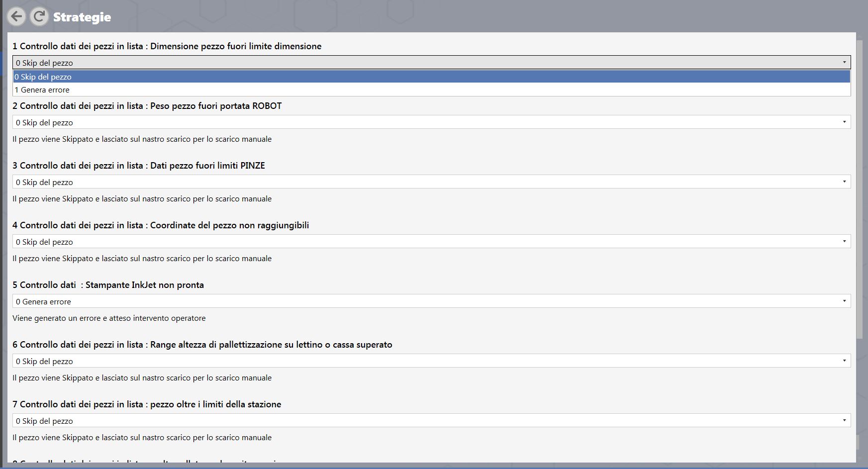Click the dropdown arrow of strategy 6 combo box
The image size is (868, 469).
(844, 361)
